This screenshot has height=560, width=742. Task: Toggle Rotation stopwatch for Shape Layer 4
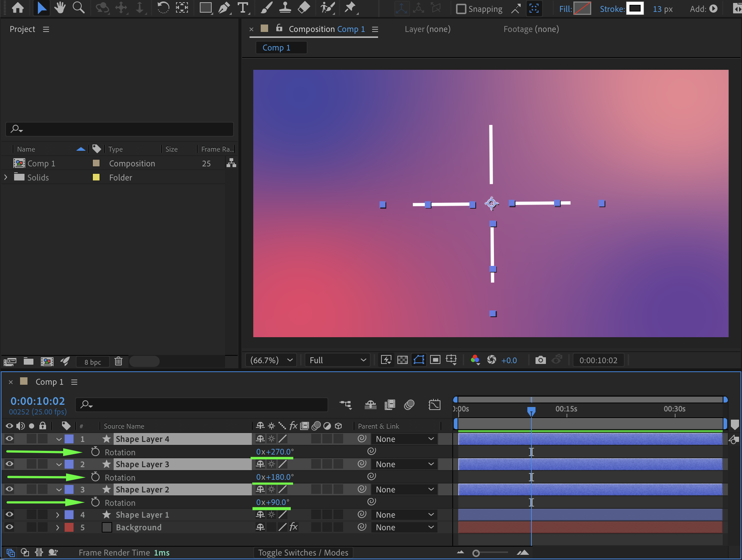[95, 452]
